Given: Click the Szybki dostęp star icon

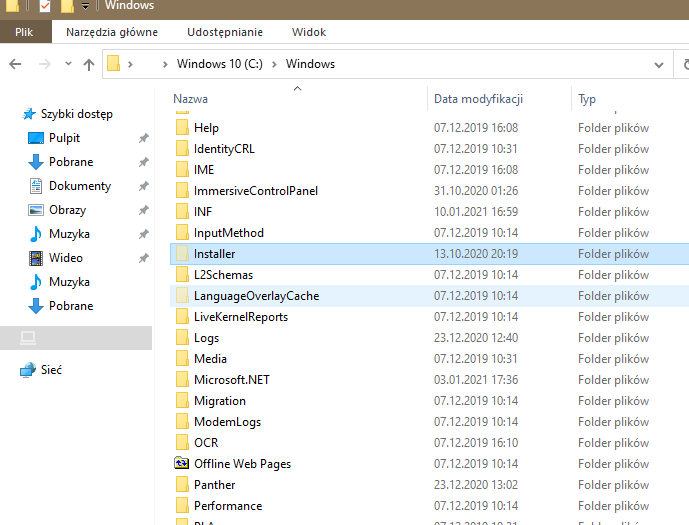Looking at the screenshot, I should click(29, 114).
